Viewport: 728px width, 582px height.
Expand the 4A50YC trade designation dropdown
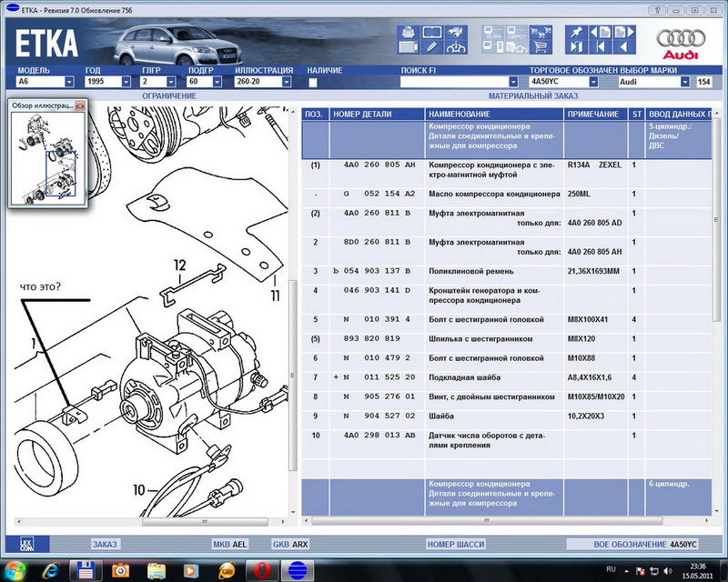593,82
